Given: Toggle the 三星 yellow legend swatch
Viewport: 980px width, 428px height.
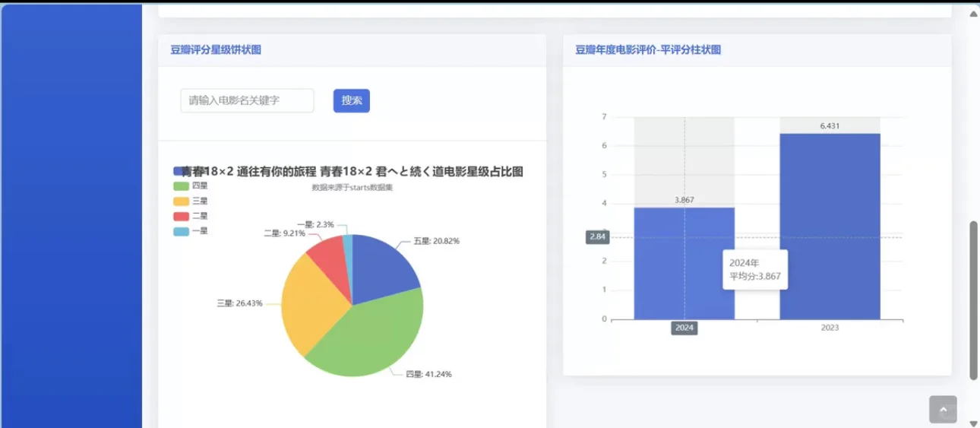Looking at the screenshot, I should click(x=181, y=201).
